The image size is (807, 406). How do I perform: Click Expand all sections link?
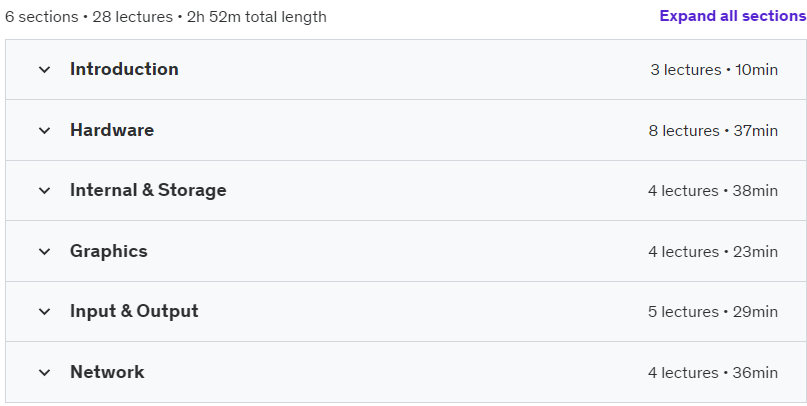click(x=733, y=16)
